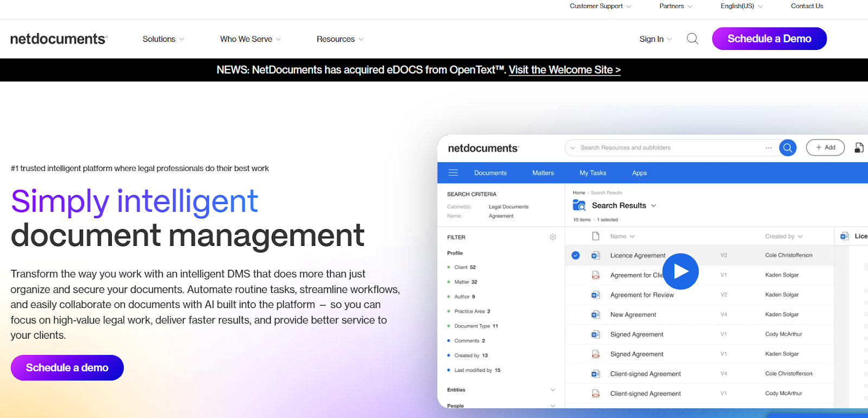
Task: Click the document column header icon
Action: [x=596, y=236]
